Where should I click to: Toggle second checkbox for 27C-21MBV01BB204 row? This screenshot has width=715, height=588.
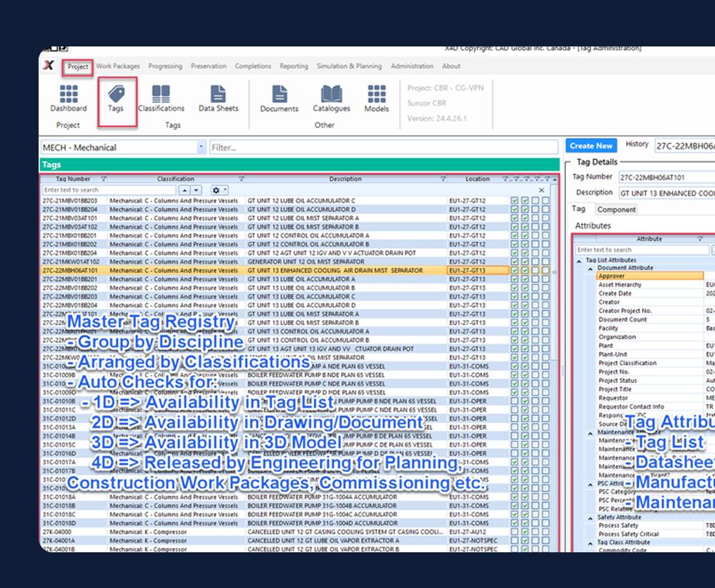coord(525,209)
